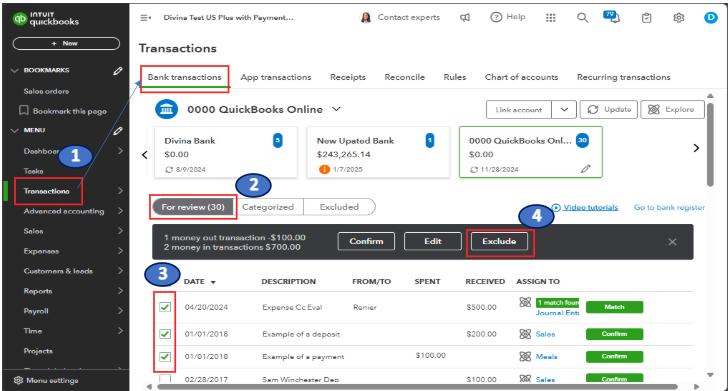Open the announcements megaphone icon
The height and width of the screenshot is (391, 728).
(x=465, y=17)
